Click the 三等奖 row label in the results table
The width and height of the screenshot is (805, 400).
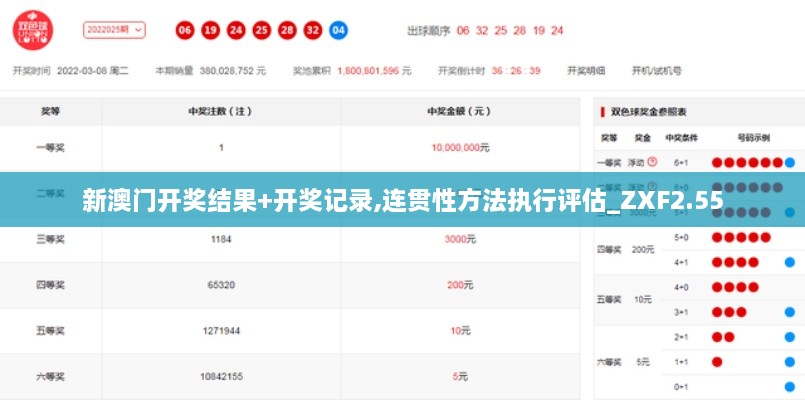click(50, 239)
